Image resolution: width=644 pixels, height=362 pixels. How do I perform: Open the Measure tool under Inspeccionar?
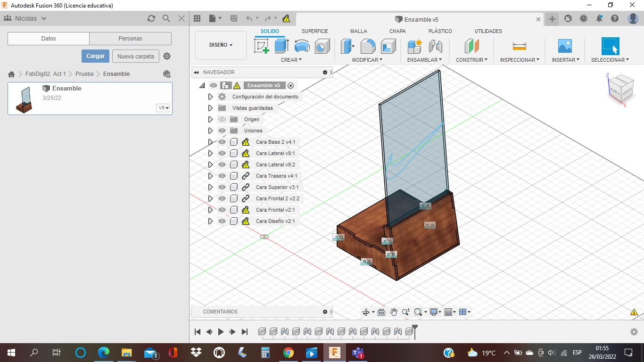click(519, 46)
